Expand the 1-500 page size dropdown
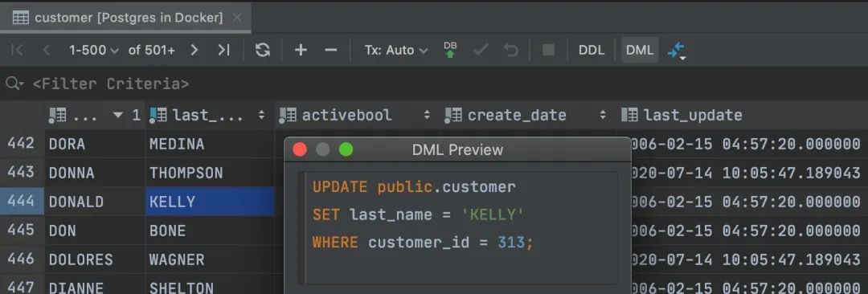This screenshot has height=294, width=868. [93, 51]
